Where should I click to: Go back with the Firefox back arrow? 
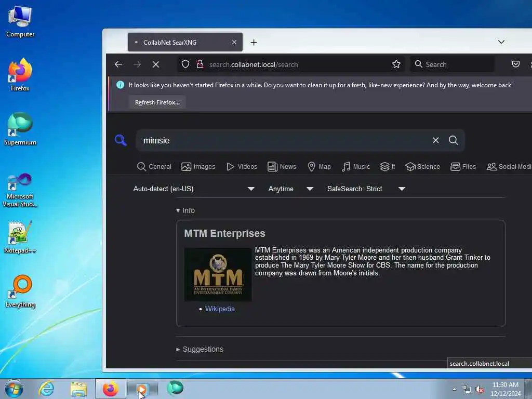[118, 64]
